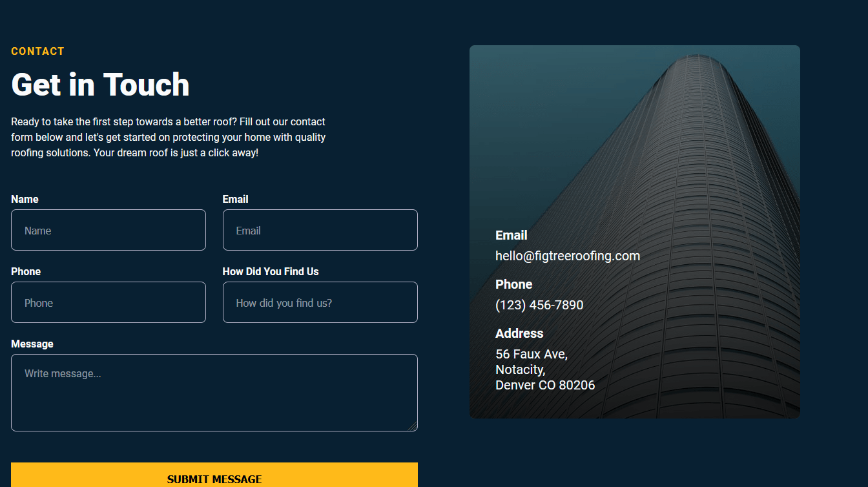Viewport: 868px width, 487px height.
Task: Click the 'Get in Touch' heading
Action: pos(100,85)
